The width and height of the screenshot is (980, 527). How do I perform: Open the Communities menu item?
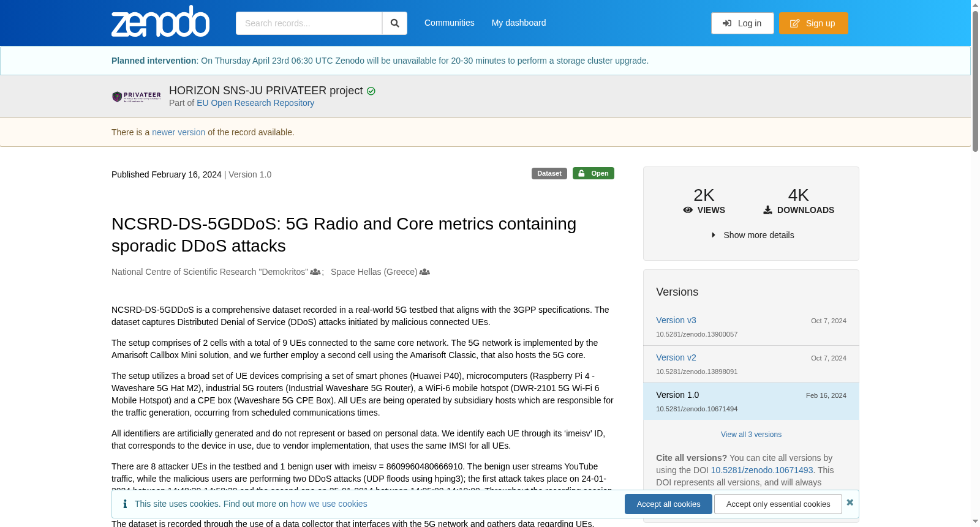450,23
